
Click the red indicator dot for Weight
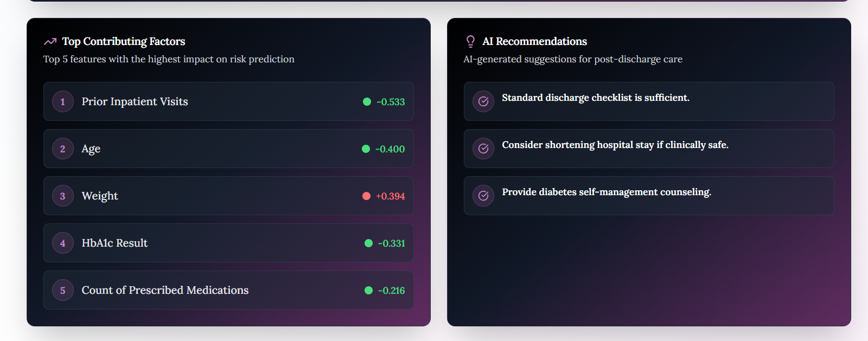[366, 196]
